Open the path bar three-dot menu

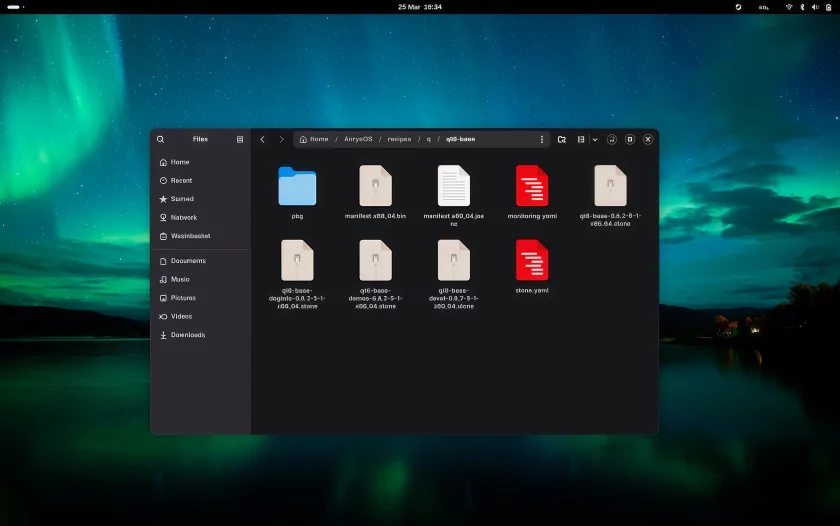[x=542, y=139]
